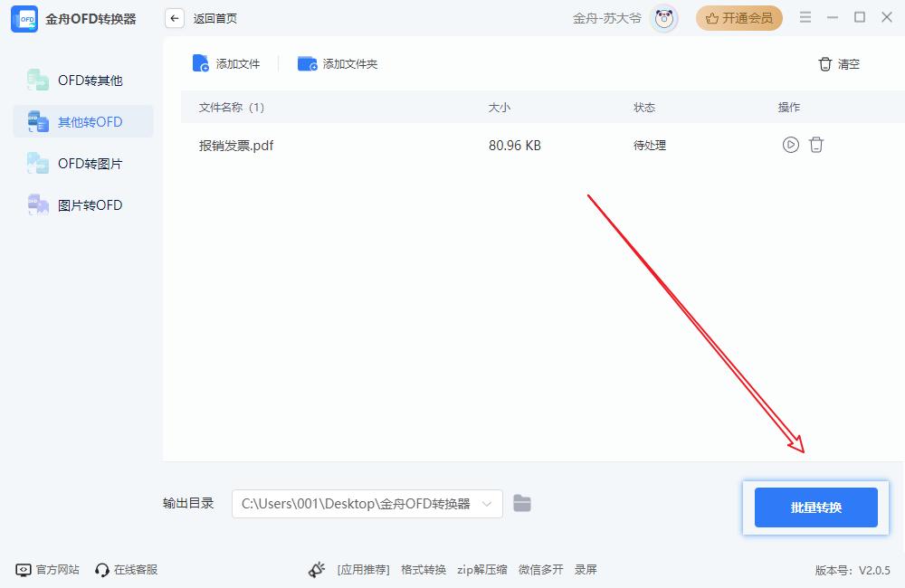Screen dimensions: 905x588
Task: Click 开通会员 membership button
Action: [739, 18]
